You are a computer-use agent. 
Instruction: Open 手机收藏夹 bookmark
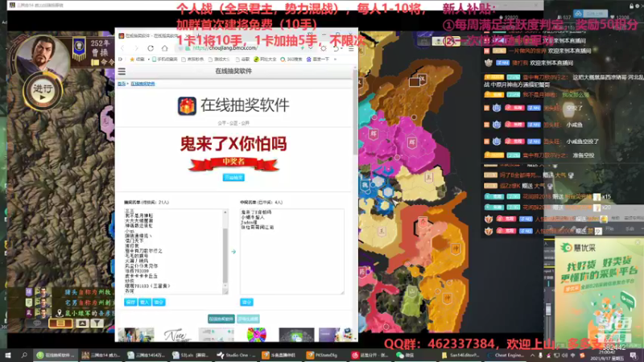pyautogui.click(x=165, y=60)
